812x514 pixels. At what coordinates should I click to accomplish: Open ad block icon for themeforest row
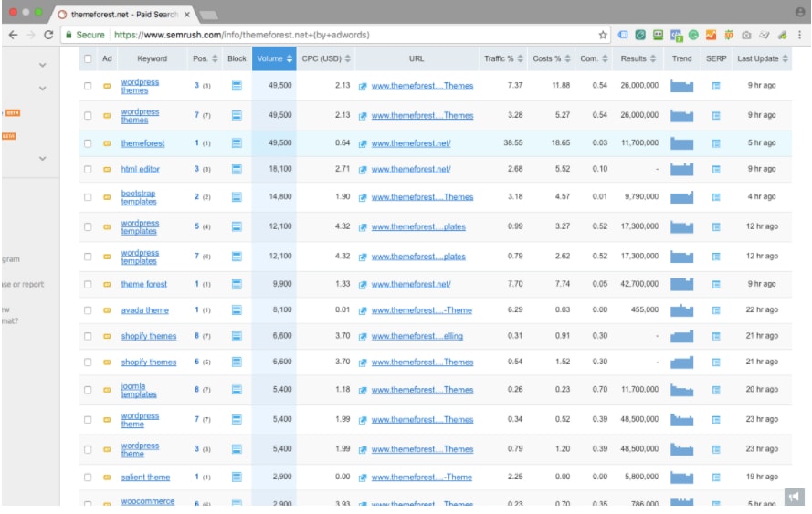pos(237,143)
